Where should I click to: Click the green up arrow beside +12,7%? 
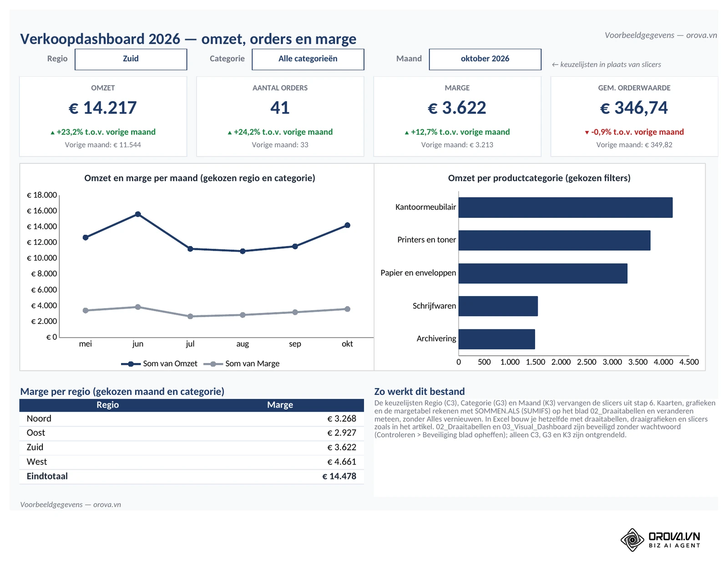click(407, 133)
